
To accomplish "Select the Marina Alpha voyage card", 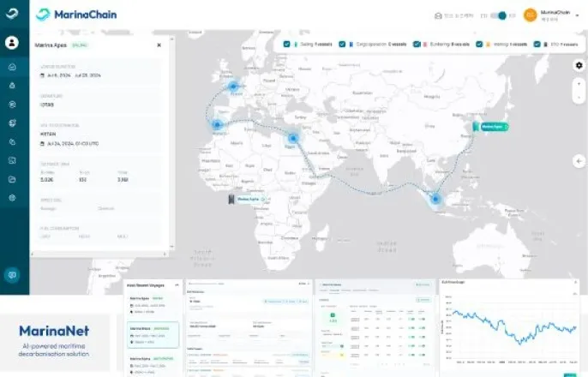I will (x=153, y=365).
